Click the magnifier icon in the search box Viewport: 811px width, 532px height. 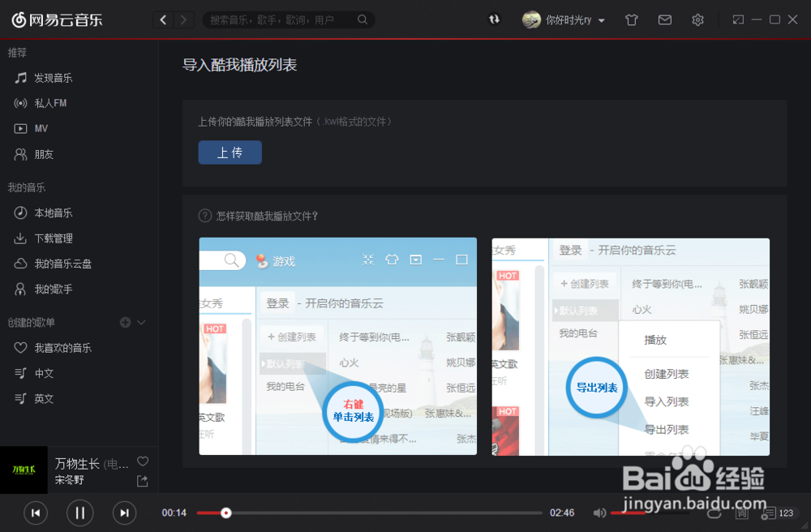363,19
